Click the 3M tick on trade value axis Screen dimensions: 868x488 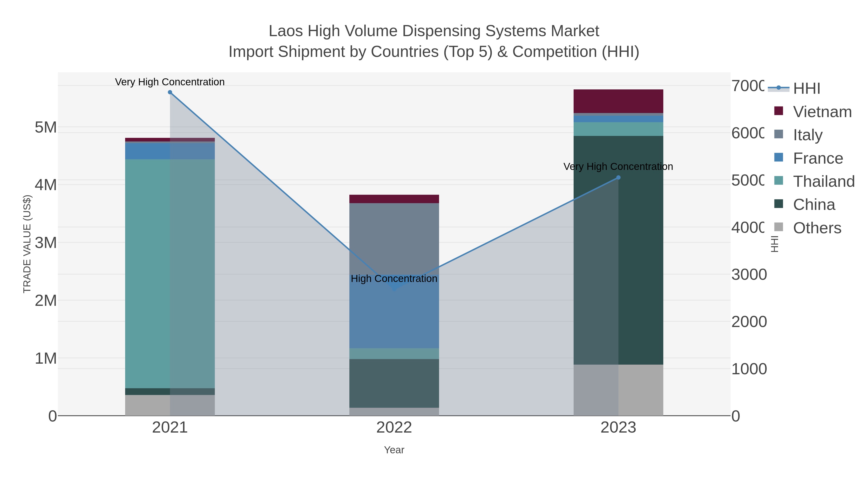pyautogui.click(x=46, y=243)
